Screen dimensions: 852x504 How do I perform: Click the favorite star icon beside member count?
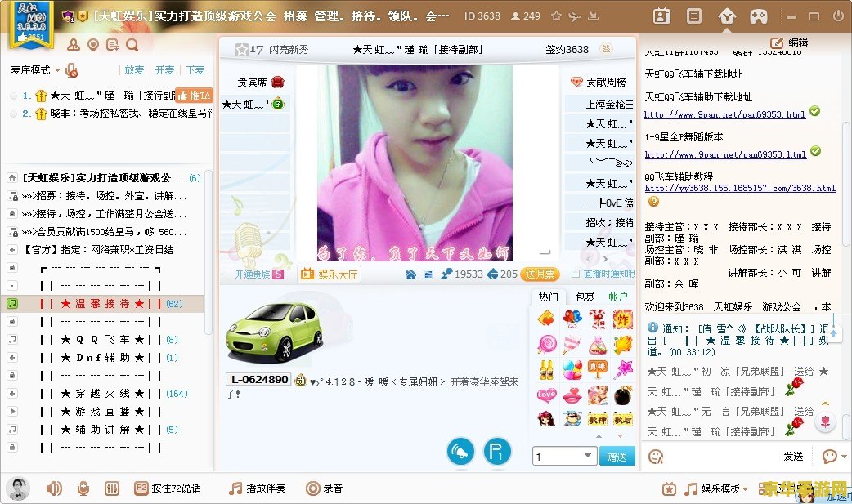pyautogui.click(x=556, y=16)
